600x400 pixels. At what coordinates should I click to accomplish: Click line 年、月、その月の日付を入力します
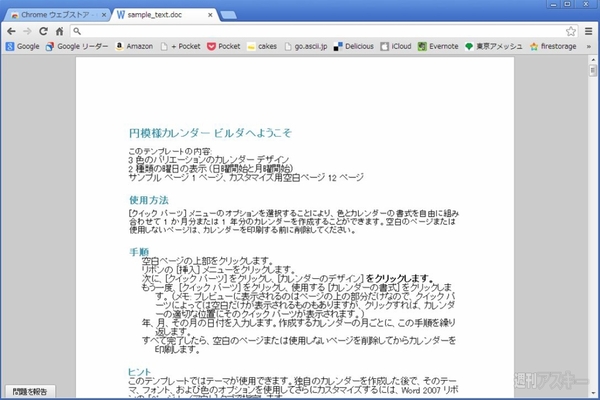[x=298, y=327]
